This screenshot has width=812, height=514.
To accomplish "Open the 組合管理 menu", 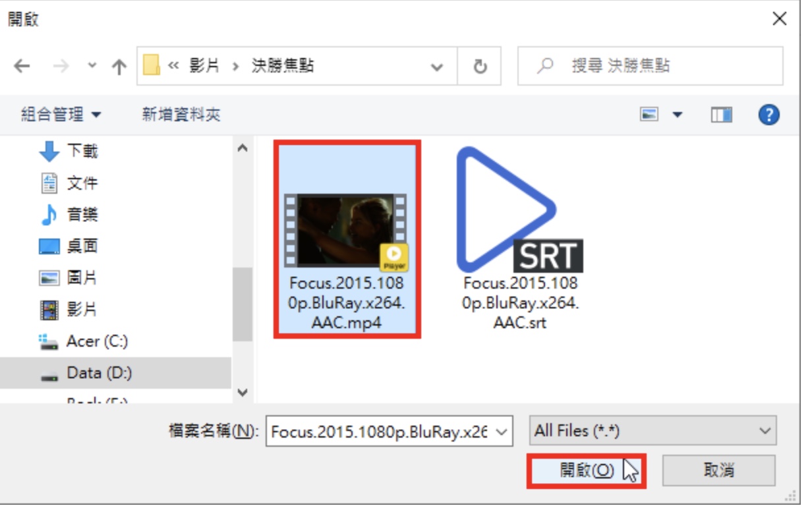I will coord(61,115).
